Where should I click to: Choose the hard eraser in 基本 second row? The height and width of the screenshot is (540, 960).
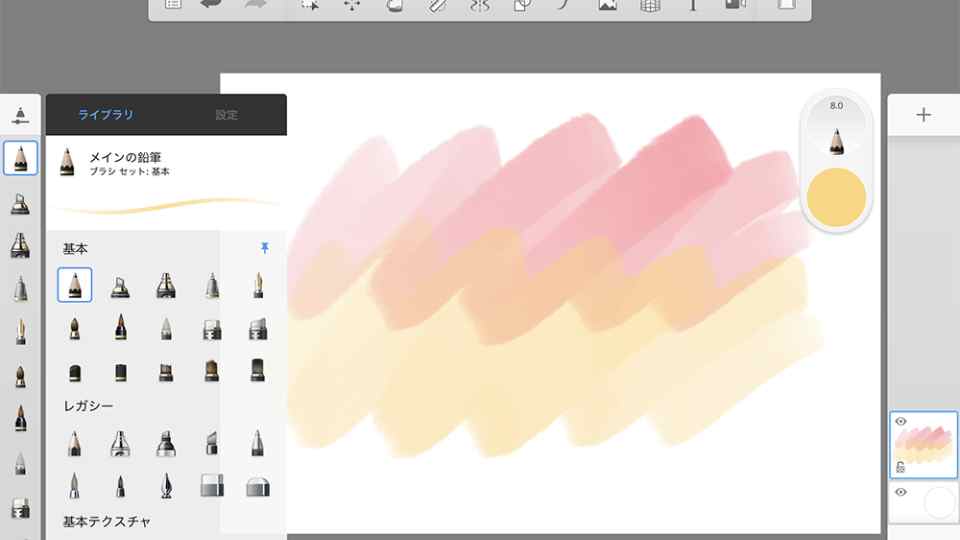[x=212, y=329]
